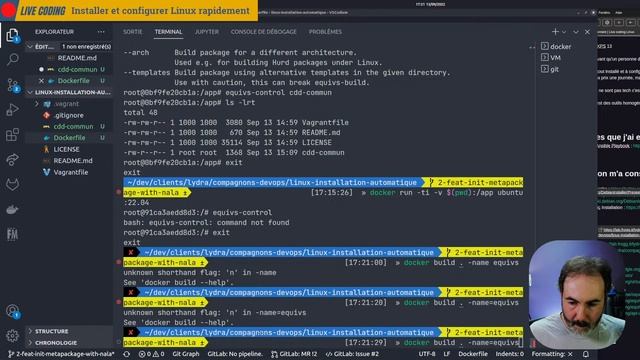This screenshot has width=640, height=360.
Task: Synchronize changes via status bar icon
Action: point(127,354)
